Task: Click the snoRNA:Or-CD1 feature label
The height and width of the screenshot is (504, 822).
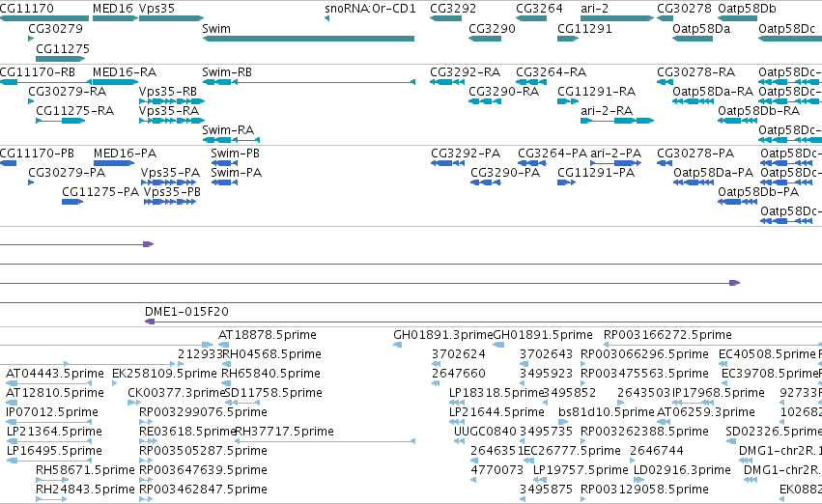Action: click(x=370, y=9)
